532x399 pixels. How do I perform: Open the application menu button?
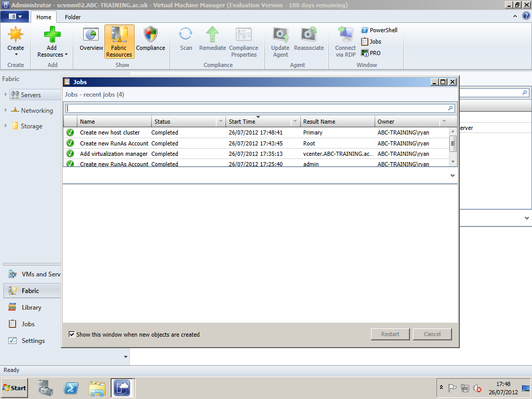15,16
